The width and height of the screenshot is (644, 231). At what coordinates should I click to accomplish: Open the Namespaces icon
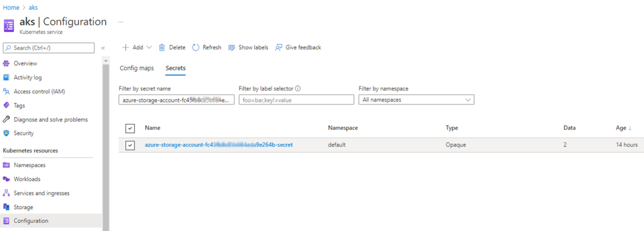click(6, 165)
